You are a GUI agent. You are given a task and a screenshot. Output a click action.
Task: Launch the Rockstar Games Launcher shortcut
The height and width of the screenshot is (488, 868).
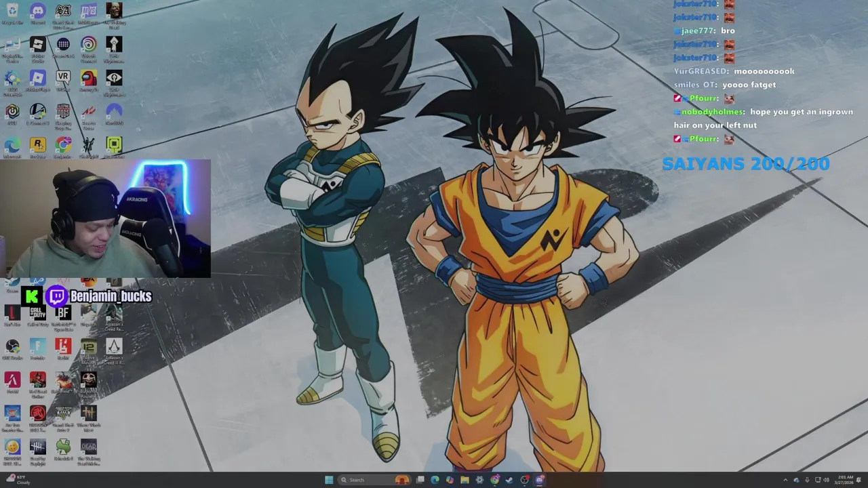tap(38, 148)
